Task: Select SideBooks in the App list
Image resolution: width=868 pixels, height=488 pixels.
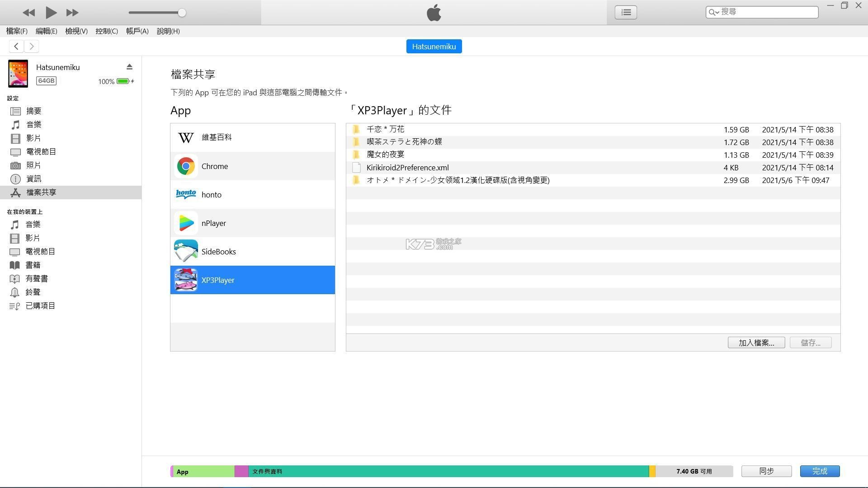Action: click(219, 251)
